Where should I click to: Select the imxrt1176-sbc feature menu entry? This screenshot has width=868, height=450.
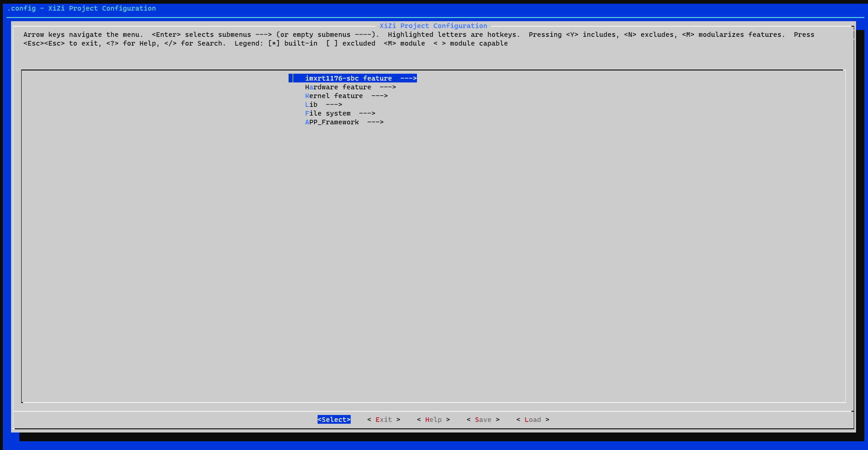(x=348, y=78)
